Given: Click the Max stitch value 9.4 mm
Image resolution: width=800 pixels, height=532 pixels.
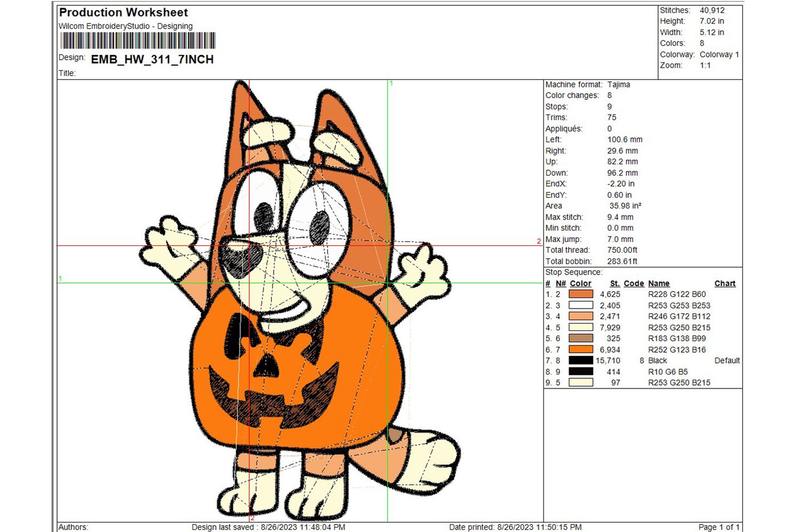Looking at the screenshot, I should [620, 217].
